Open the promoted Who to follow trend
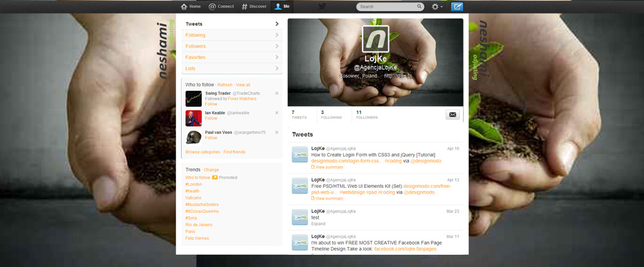 (198, 178)
